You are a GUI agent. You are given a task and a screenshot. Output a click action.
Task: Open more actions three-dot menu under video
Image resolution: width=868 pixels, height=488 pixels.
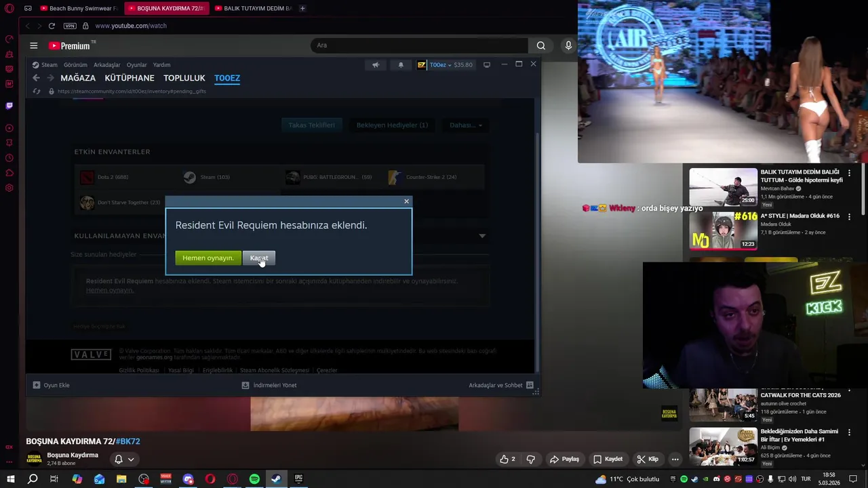675,459
